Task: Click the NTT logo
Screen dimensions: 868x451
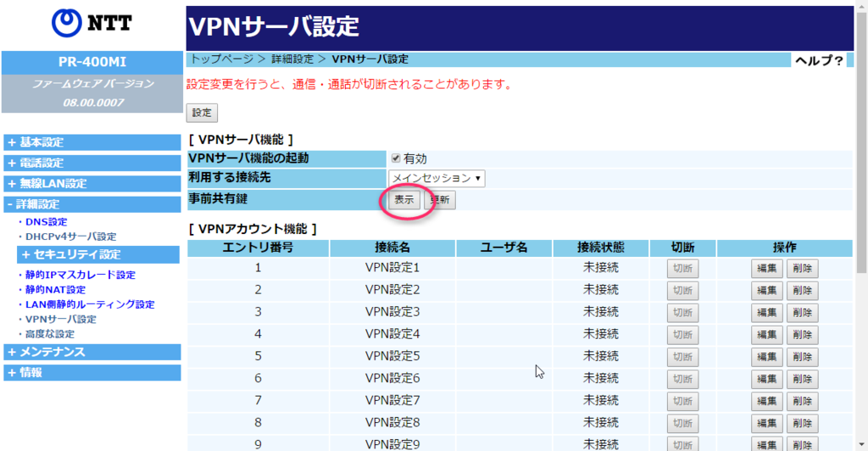Action: (92, 23)
